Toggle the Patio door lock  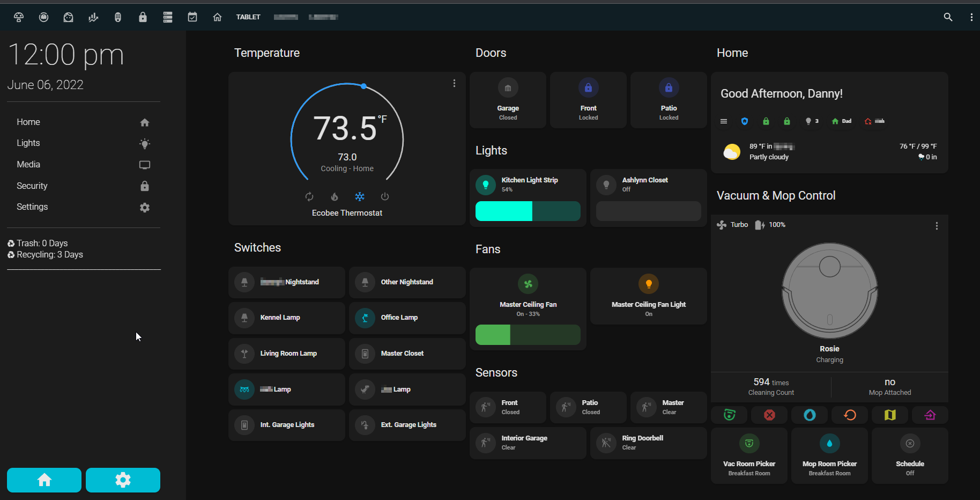tap(669, 100)
